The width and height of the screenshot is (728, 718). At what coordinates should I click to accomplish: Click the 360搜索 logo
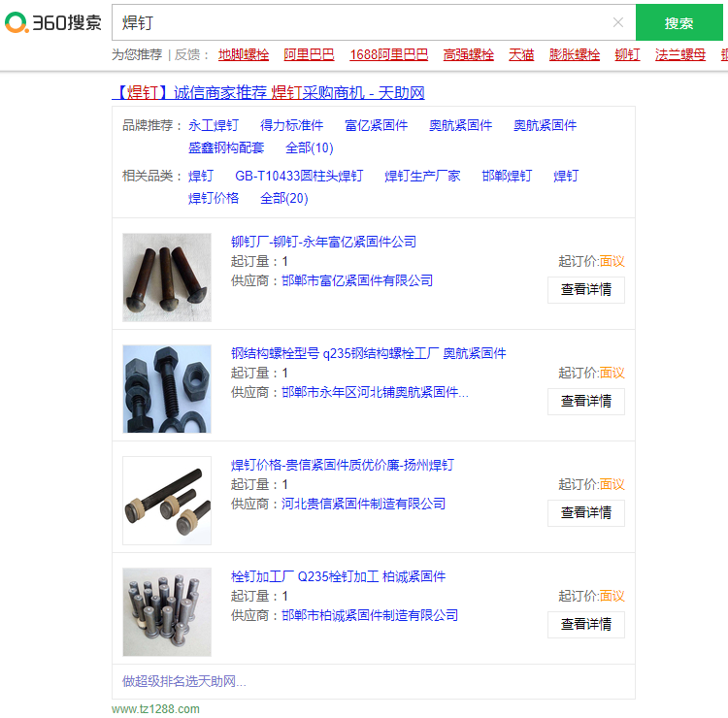pyautogui.click(x=52, y=22)
